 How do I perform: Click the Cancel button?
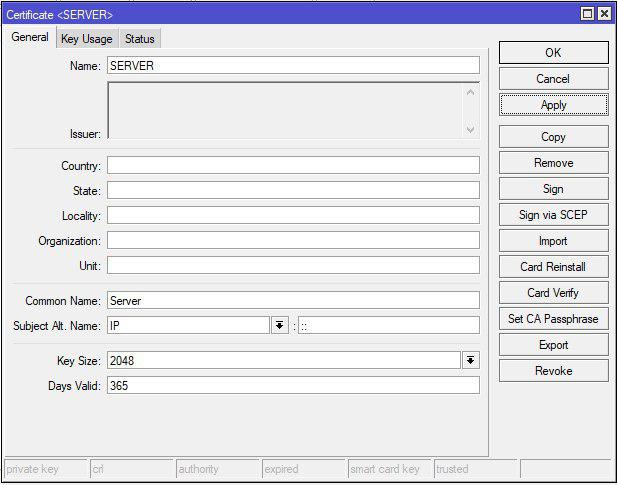click(553, 79)
